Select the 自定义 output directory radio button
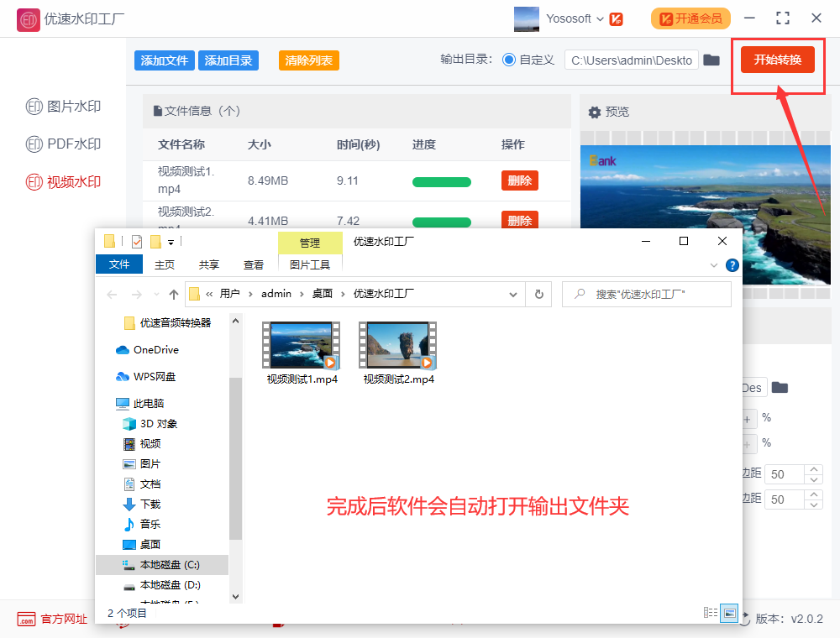The height and width of the screenshot is (638, 840). 509,60
